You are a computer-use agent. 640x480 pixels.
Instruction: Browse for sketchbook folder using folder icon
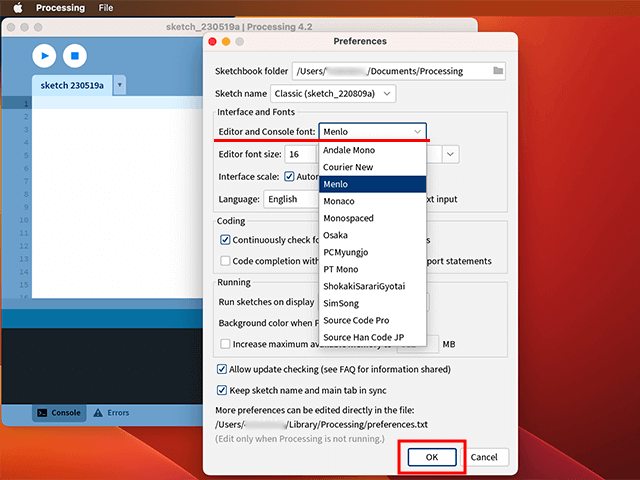click(x=498, y=71)
